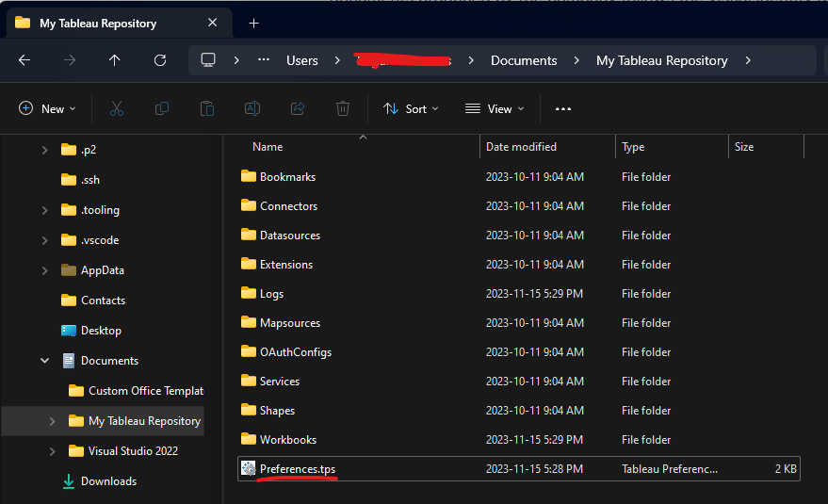Image resolution: width=828 pixels, height=504 pixels.
Task: Collapse the Documents tree node
Action: [44, 361]
